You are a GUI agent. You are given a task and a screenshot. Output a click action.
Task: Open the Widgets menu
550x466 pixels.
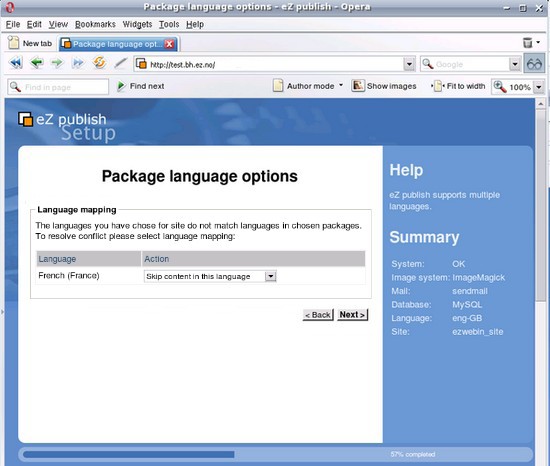(x=137, y=24)
